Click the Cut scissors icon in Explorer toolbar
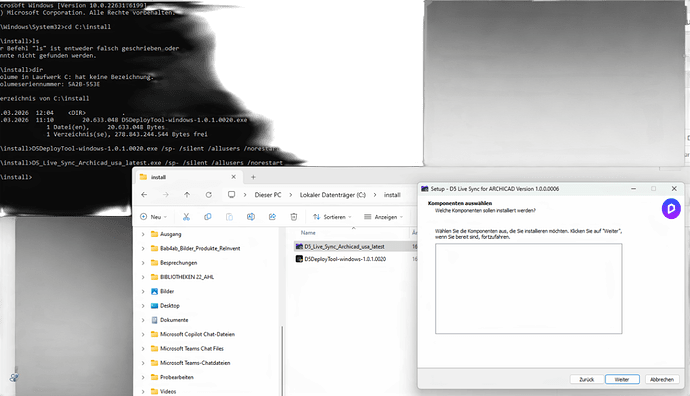 (186, 216)
